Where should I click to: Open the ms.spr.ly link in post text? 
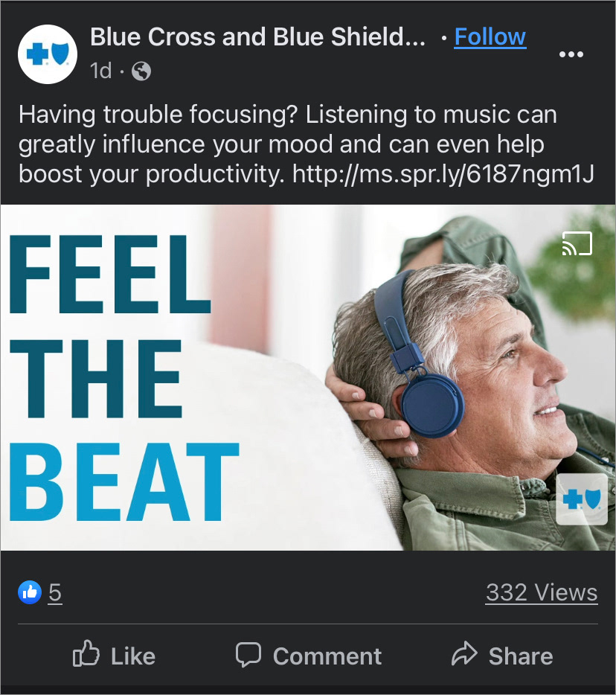click(443, 174)
